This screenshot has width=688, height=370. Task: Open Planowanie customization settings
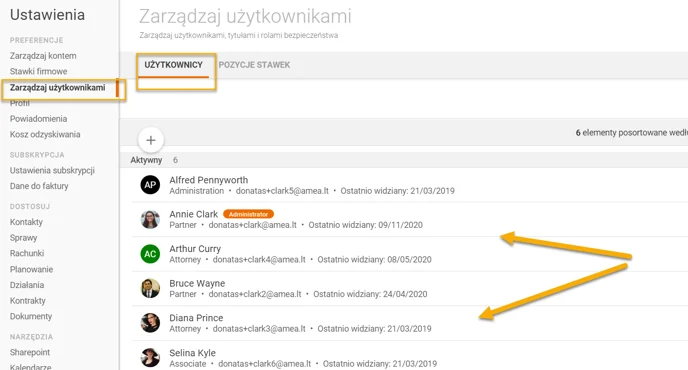click(32, 269)
